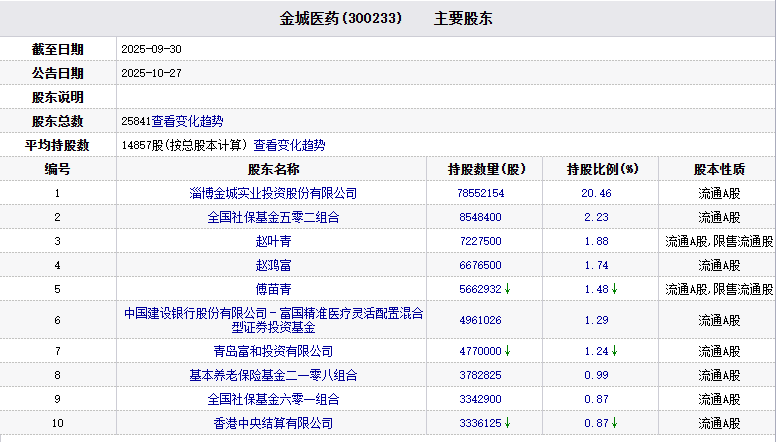Click the decrease arrow beside 3336125
The height and width of the screenshot is (442, 780).
508,423
